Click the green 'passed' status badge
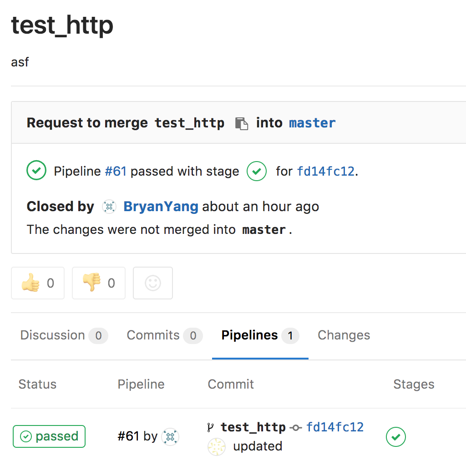Image resolution: width=466 pixels, height=476 pixels. coord(49,436)
